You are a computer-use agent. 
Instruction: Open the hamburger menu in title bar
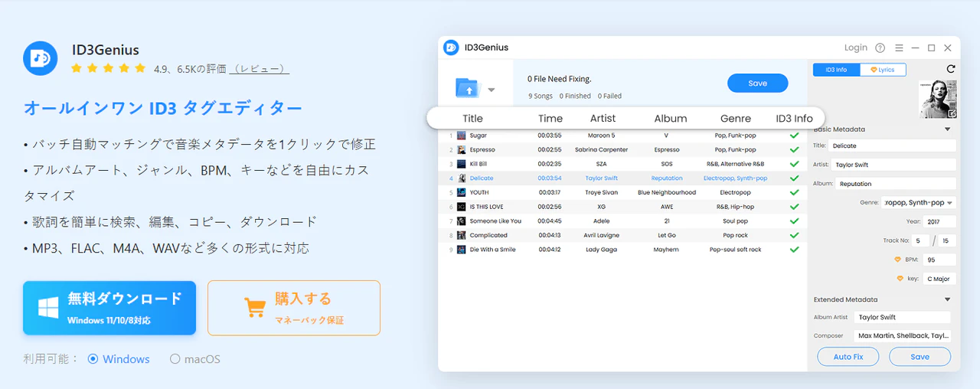point(899,47)
